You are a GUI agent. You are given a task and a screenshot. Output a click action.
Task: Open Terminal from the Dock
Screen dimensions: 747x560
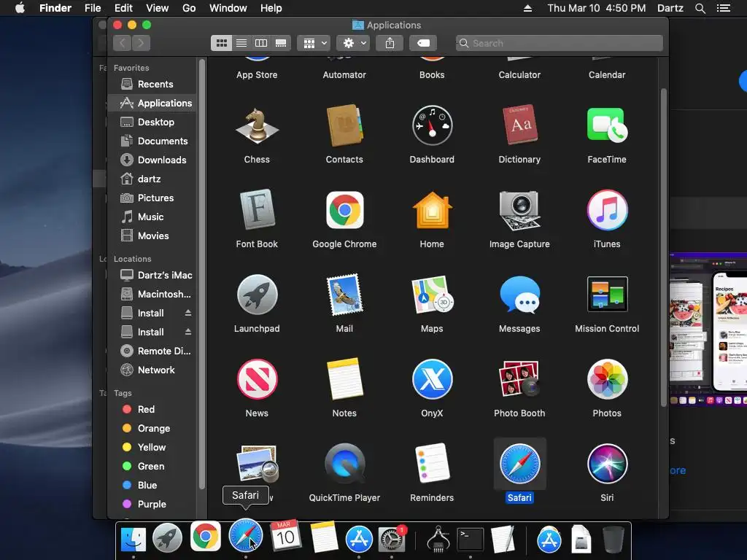471,539
